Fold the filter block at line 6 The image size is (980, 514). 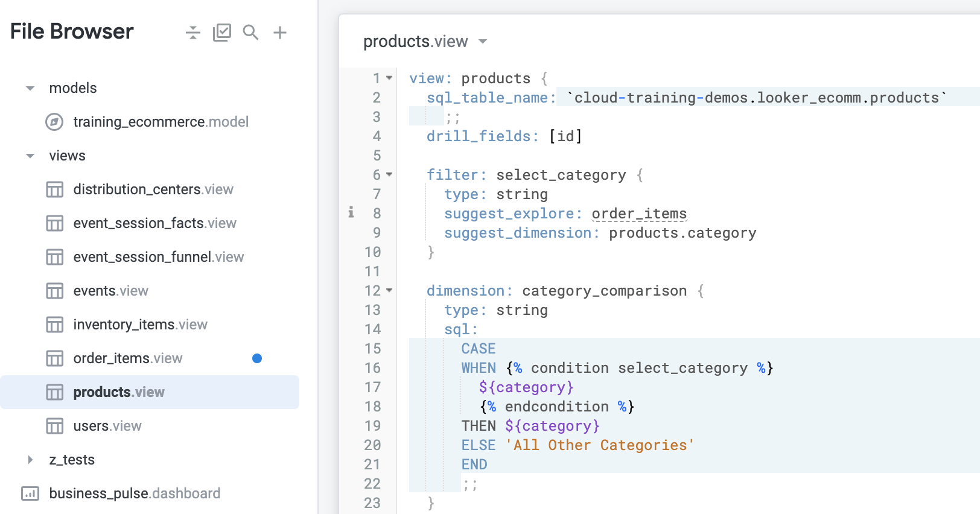pos(389,175)
